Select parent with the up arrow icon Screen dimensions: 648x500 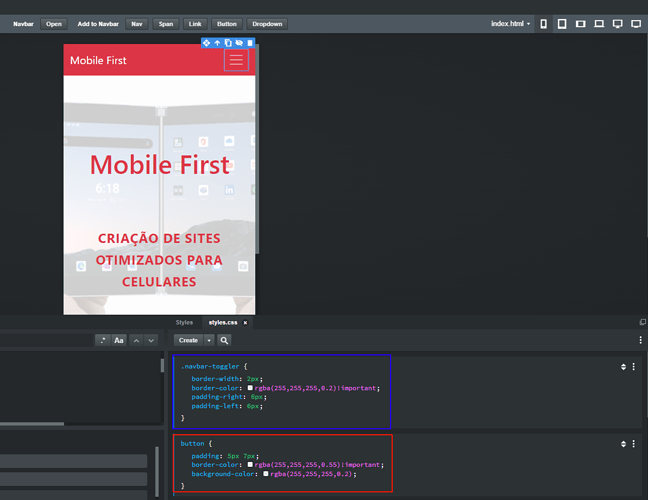pos(217,43)
